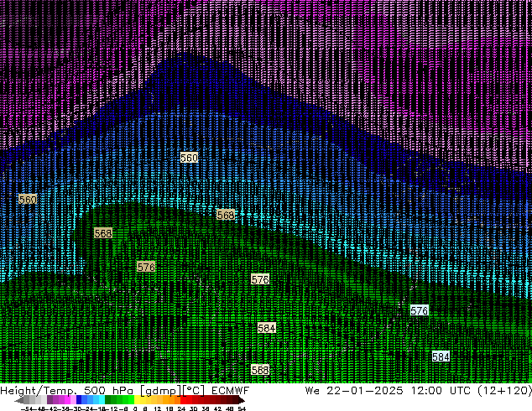Click the cream-colored 560 contour label
Screen dimensions: 532x411
pyautogui.click(x=189, y=158)
